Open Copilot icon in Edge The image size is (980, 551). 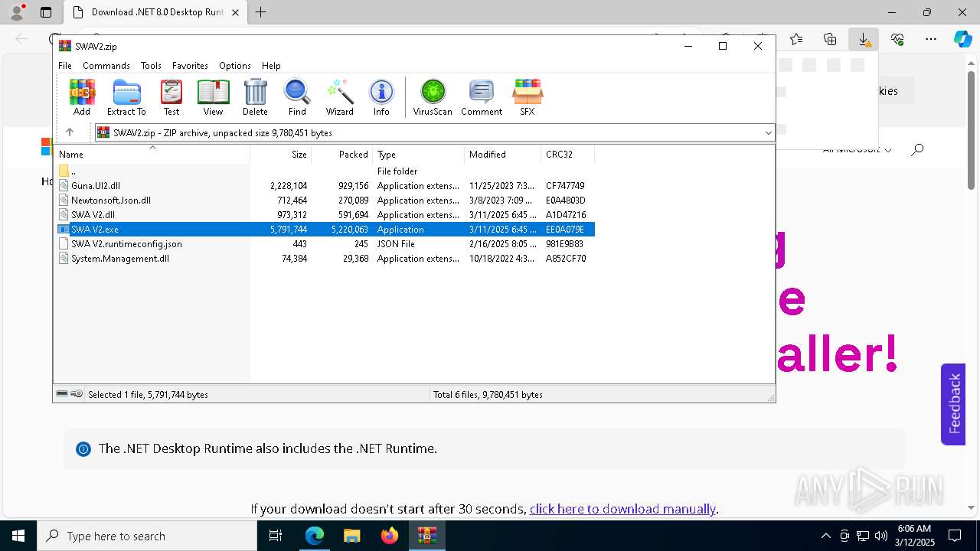(x=962, y=39)
